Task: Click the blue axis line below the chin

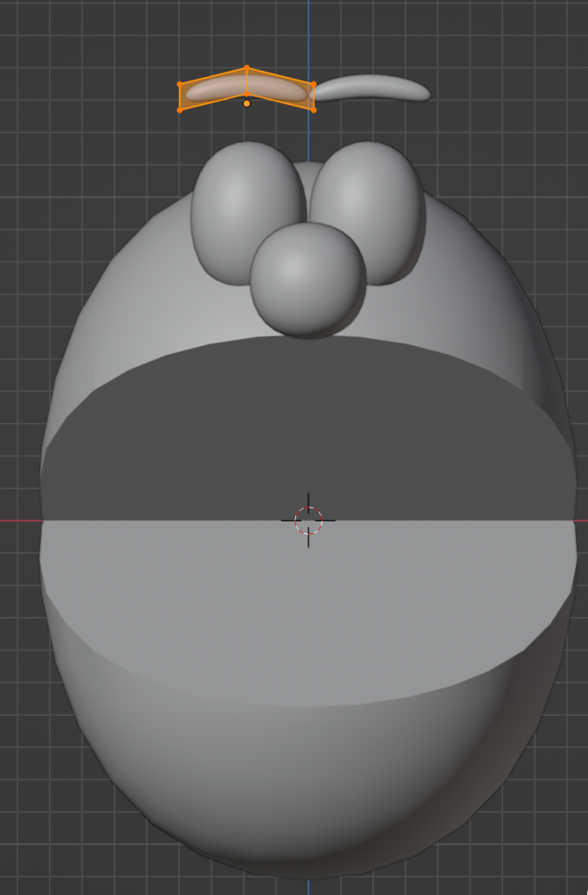Action: click(x=308, y=886)
